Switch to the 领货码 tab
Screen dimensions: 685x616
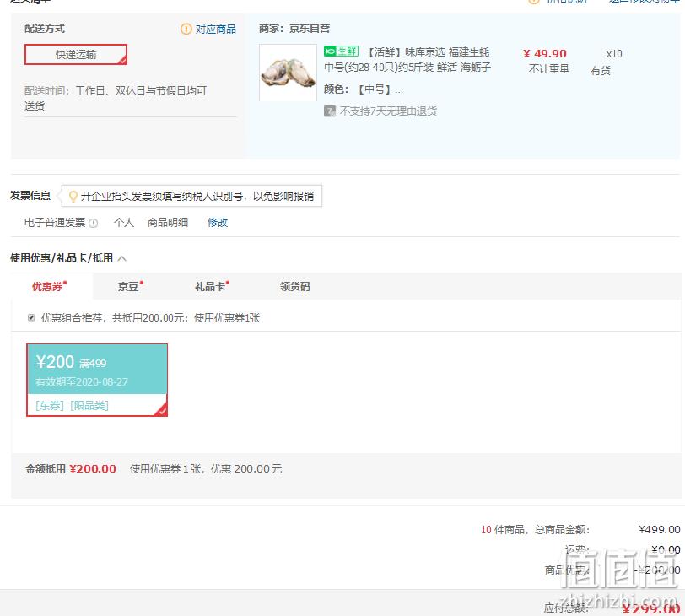(x=295, y=286)
